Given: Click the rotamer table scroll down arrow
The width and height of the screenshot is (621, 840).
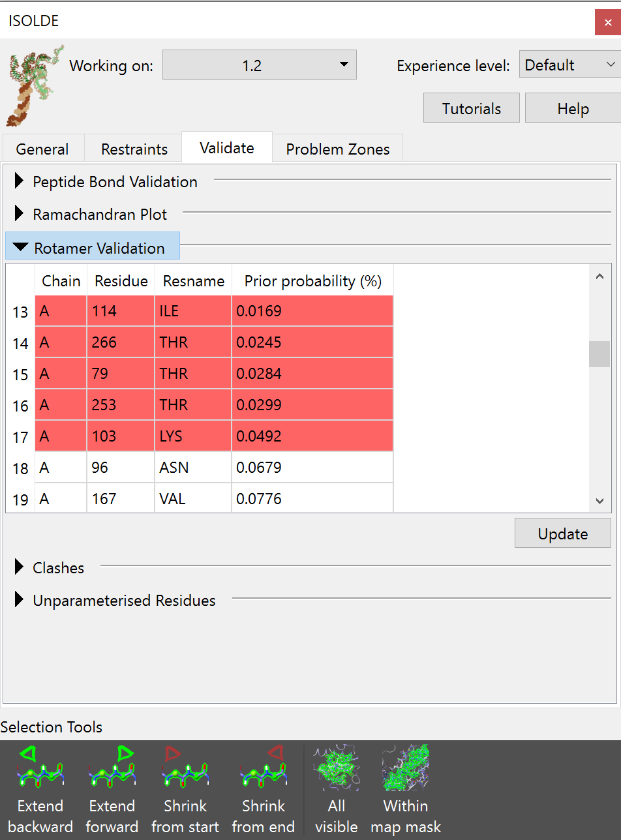Looking at the screenshot, I should click(599, 501).
